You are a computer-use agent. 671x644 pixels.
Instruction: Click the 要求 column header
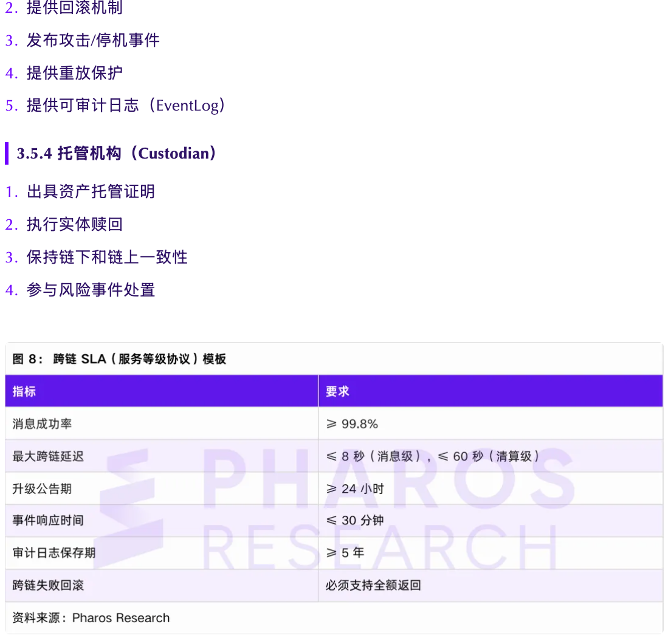tap(334, 391)
